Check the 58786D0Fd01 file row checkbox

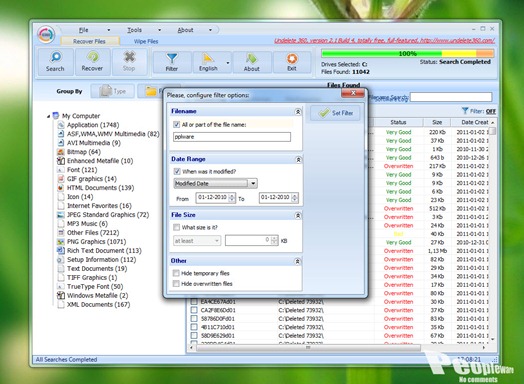point(194,318)
